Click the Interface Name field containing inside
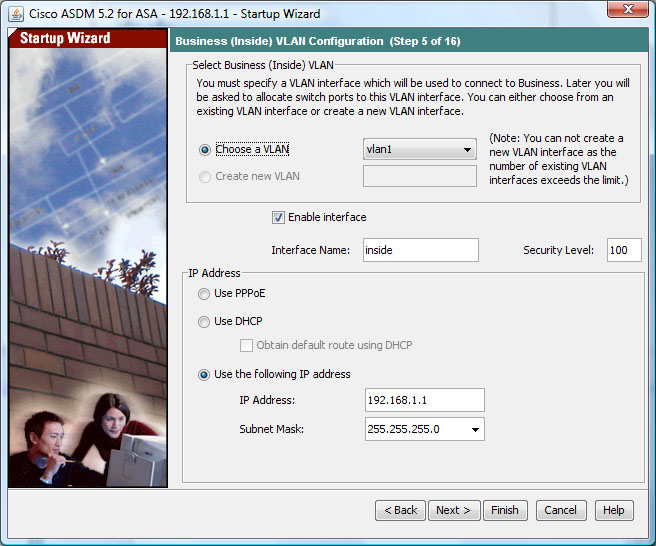Viewport: 656px width, 546px height. [420, 250]
